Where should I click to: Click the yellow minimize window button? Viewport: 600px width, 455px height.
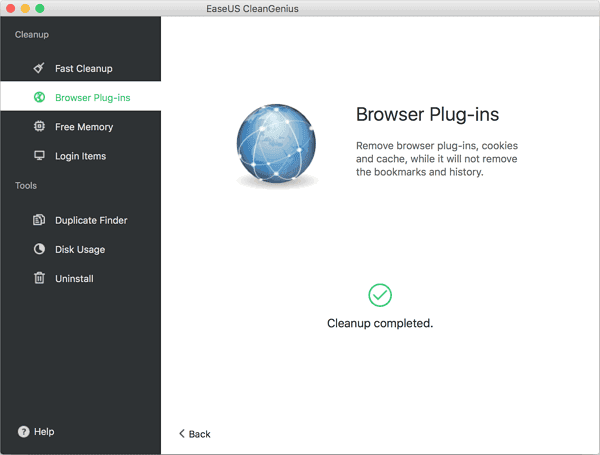coord(26,8)
